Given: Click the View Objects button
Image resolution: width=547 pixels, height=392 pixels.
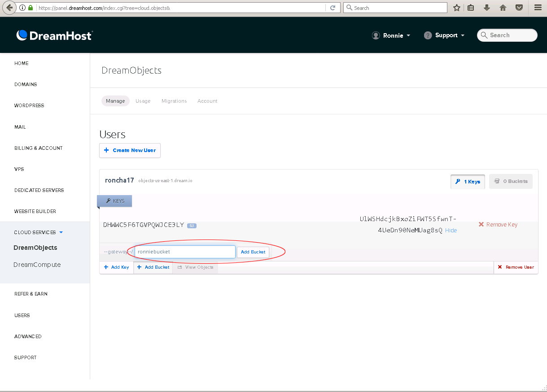Looking at the screenshot, I should pyautogui.click(x=196, y=267).
